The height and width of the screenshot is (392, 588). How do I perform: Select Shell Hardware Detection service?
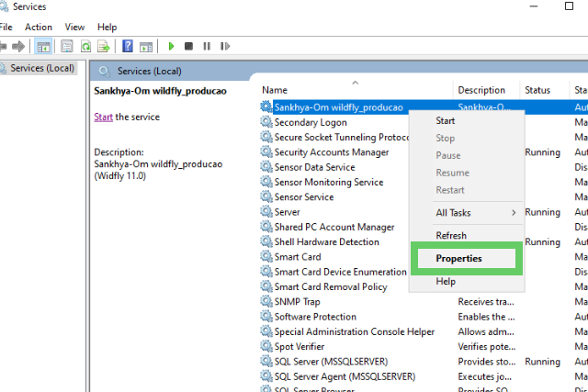(x=327, y=242)
